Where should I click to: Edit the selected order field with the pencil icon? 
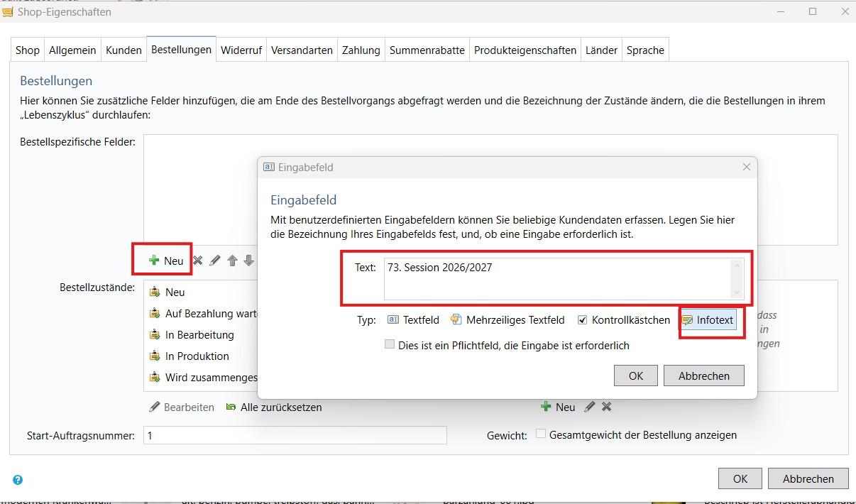215,261
